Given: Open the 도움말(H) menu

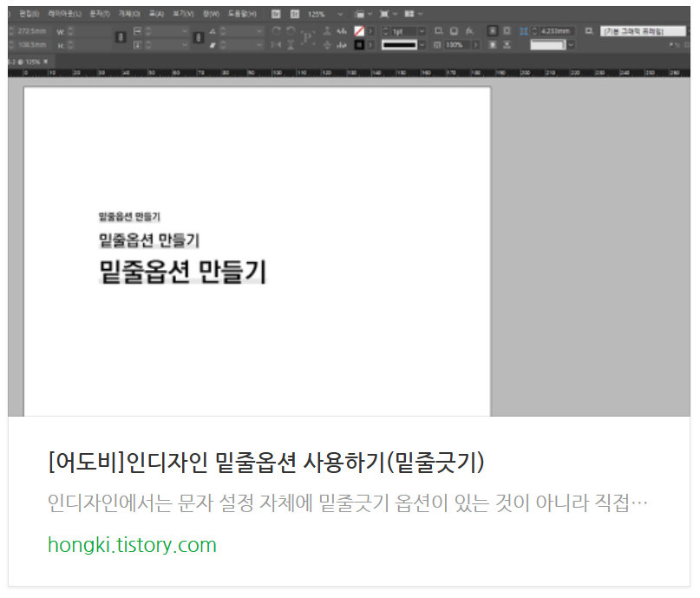Looking at the screenshot, I should tap(242, 14).
